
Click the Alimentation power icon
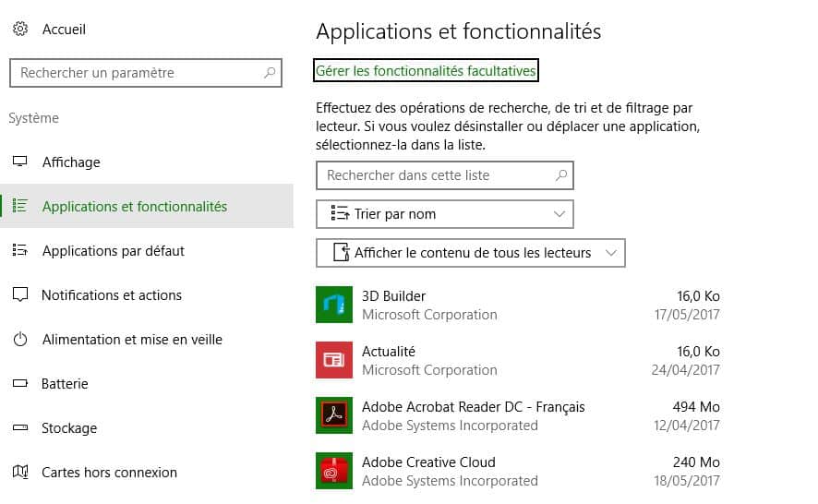click(x=20, y=340)
